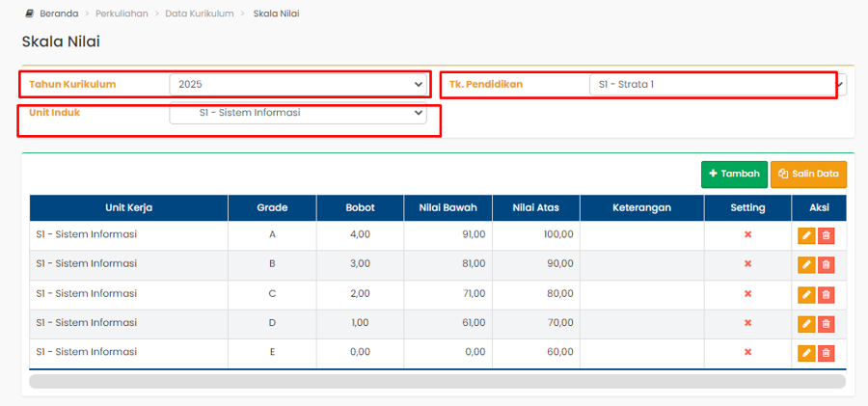Expand the Unit Induk dropdown
Image resolution: width=868 pixels, height=406 pixels.
[298, 113]
